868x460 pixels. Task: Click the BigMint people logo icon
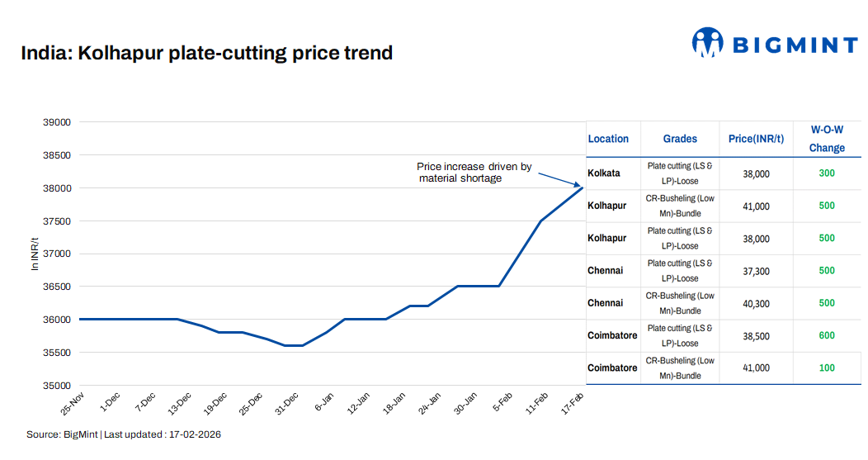click(707, 42)
